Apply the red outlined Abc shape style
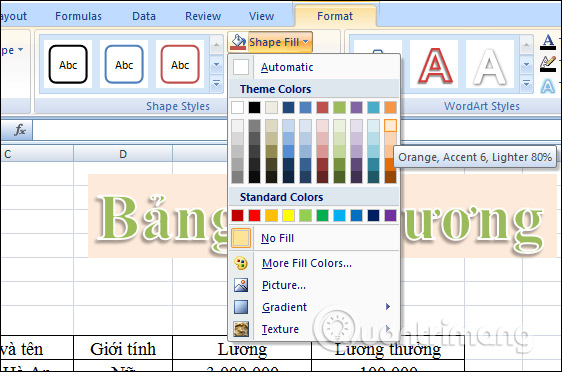 click(x=180, y=65)
